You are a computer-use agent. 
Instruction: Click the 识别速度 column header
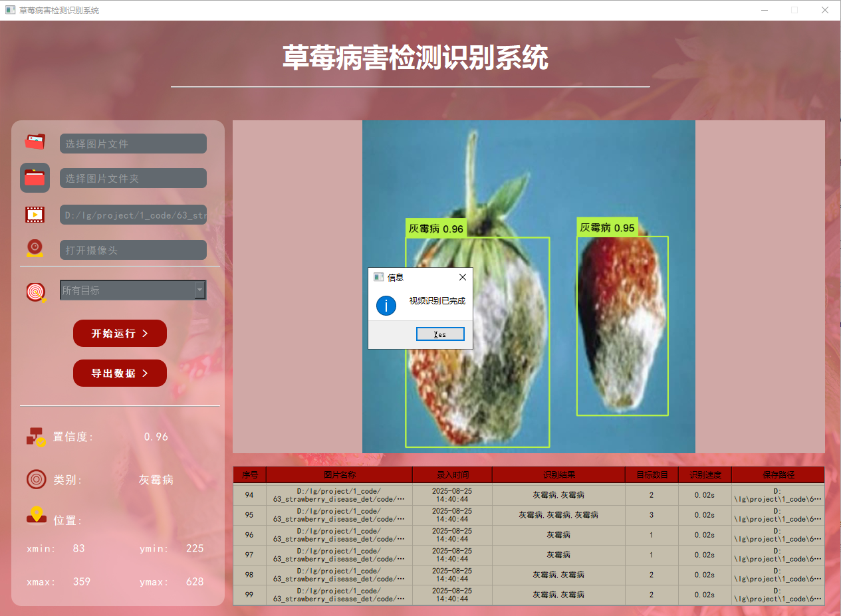click(705, 474)
